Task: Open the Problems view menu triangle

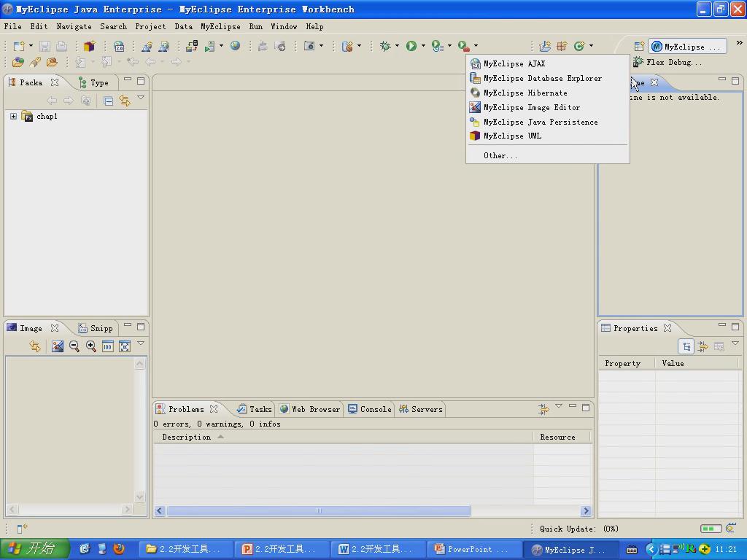Action: click(x=559, y=406)
